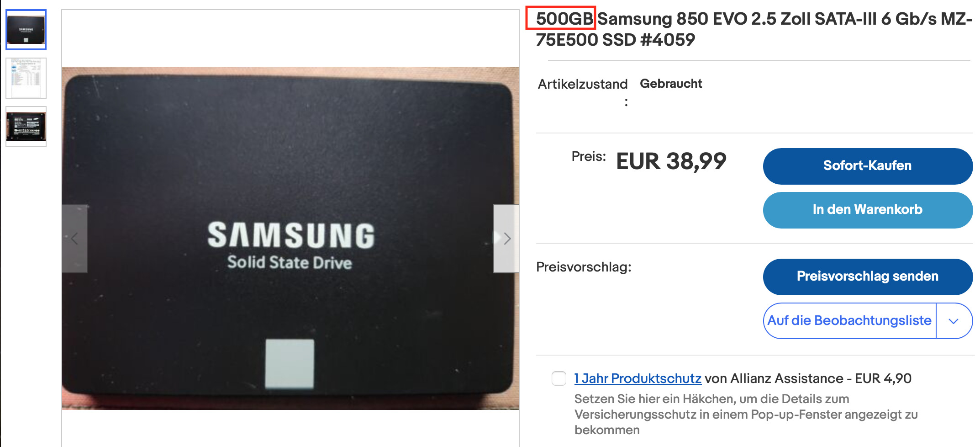Click the Gebraucht condition text

(671, 84)
